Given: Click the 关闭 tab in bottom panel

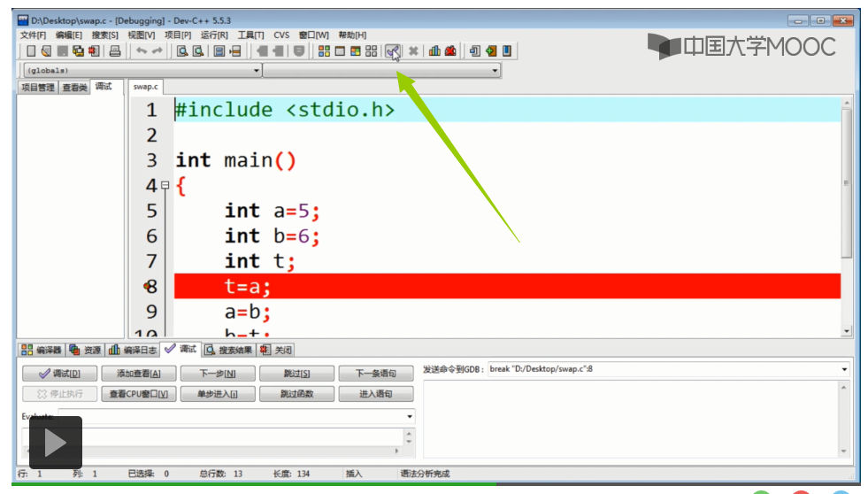Looking at the screenshot, I should [276, 350].
